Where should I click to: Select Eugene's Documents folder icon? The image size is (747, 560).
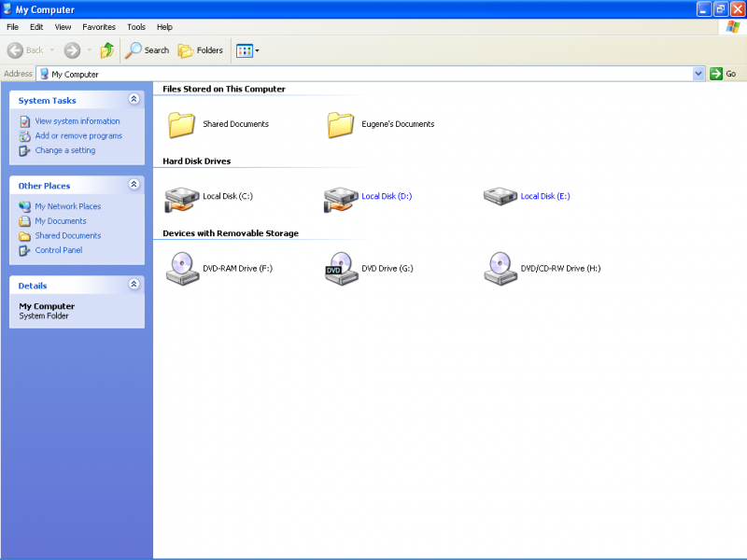pyautogui.click(x=340, y=125)
